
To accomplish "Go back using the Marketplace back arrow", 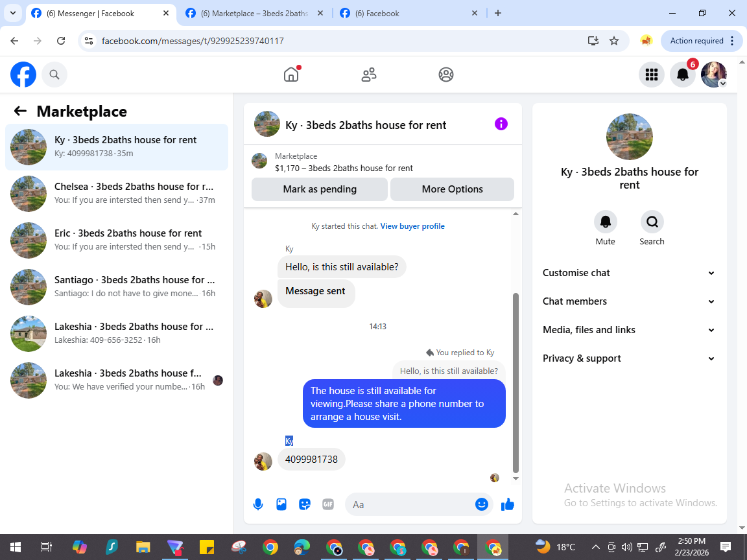I will pos(20,111).
